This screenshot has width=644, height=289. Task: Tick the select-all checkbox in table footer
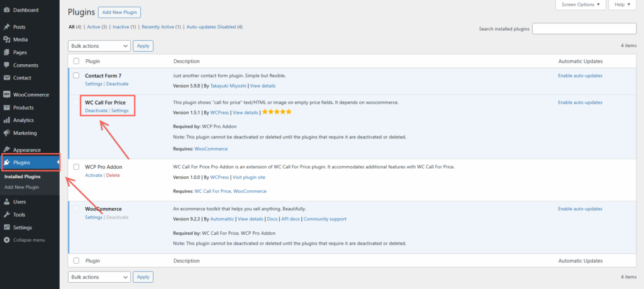(76, 261)
